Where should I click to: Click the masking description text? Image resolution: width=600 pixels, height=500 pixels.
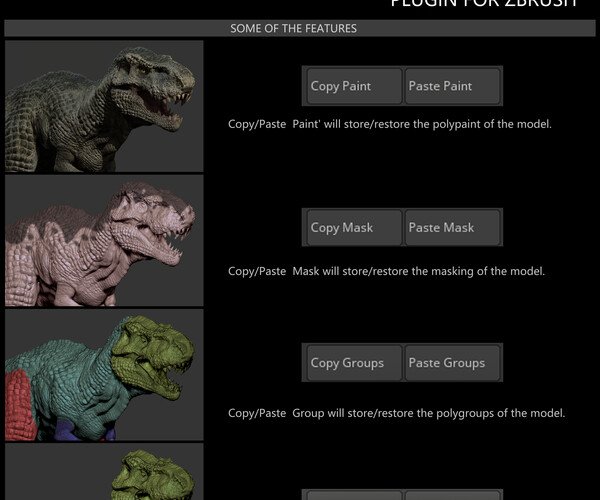click(386, 271)
